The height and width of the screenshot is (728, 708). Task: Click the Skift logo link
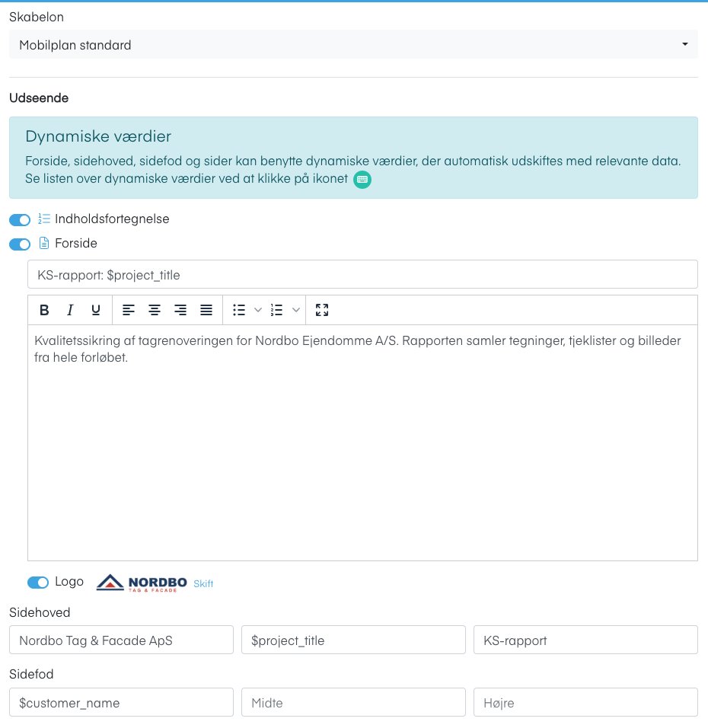203,583
